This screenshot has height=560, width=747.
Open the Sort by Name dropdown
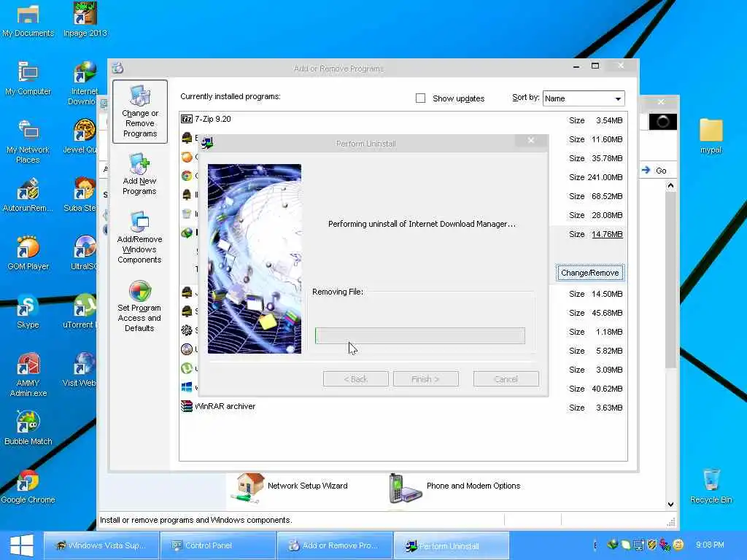point(584,98)
